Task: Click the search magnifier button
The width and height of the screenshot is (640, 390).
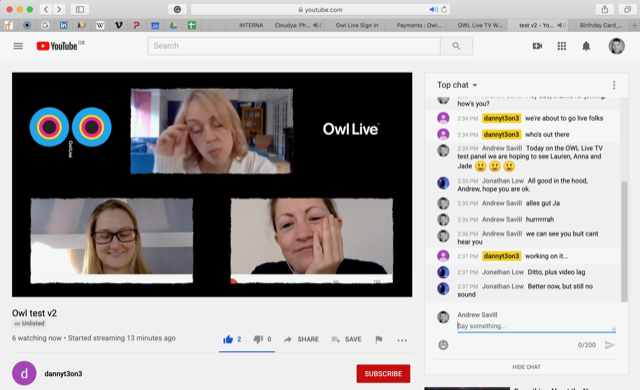Action: coord(456,46)
